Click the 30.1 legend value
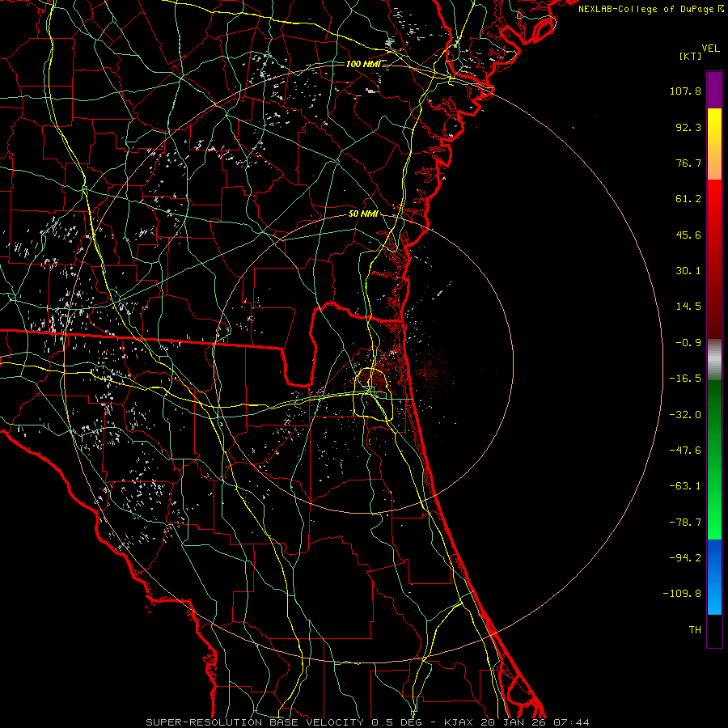 click(688, 271)
